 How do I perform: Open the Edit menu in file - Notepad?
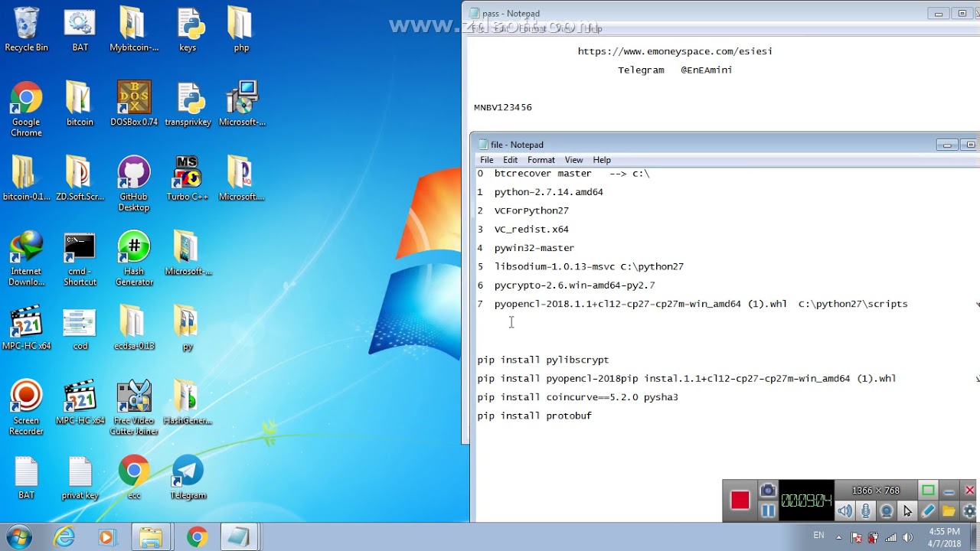click(511, 160)
